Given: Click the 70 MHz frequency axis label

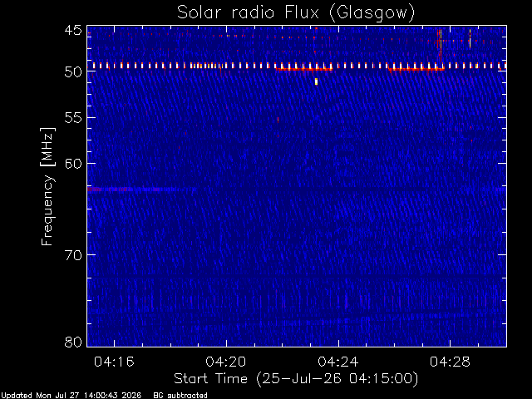Looking at the screenshot, I should click(73, 255).
